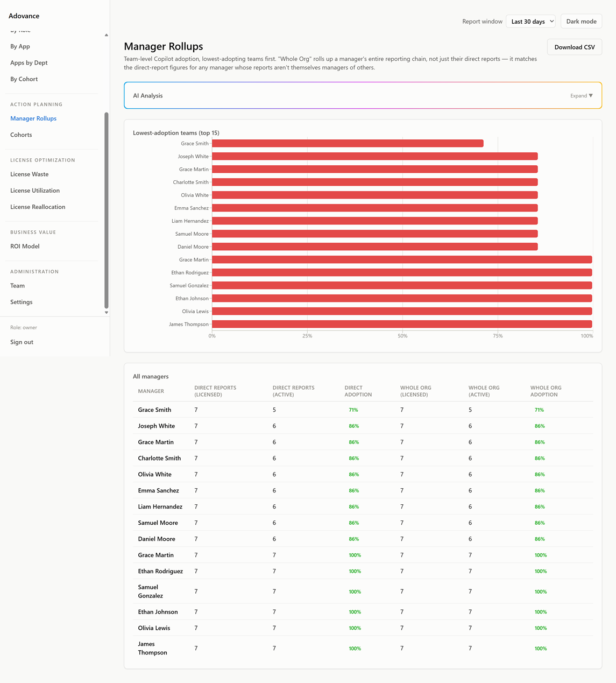616x683 pixels.
Task: Sign out of Adovance
Action: coord(22,342)
